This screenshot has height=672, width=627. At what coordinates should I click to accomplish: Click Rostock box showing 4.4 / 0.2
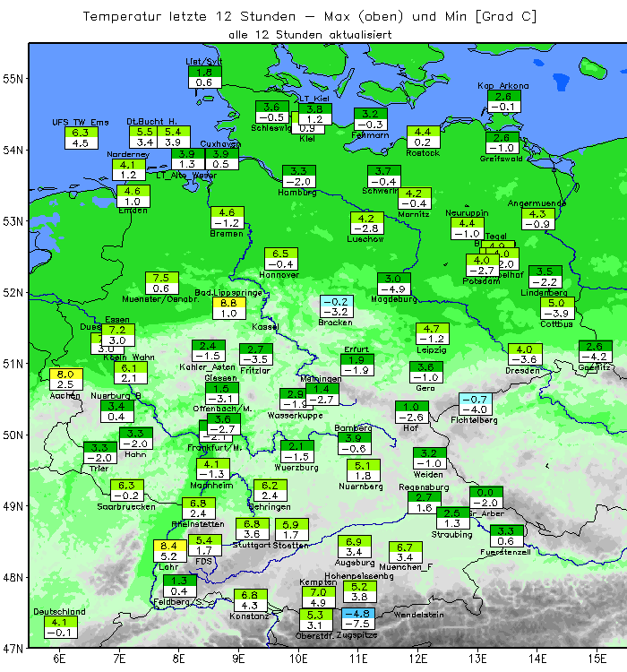click(424, 137)
